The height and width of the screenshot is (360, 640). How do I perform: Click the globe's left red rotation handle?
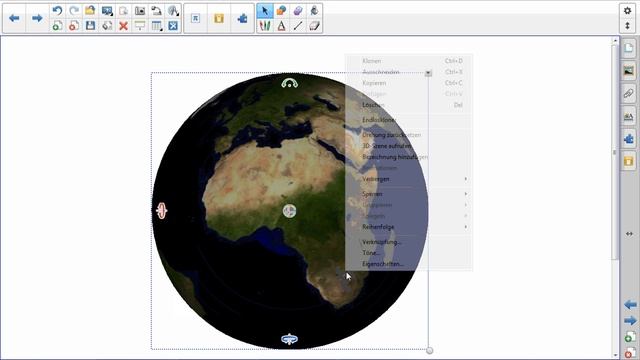tap(162, 211)
